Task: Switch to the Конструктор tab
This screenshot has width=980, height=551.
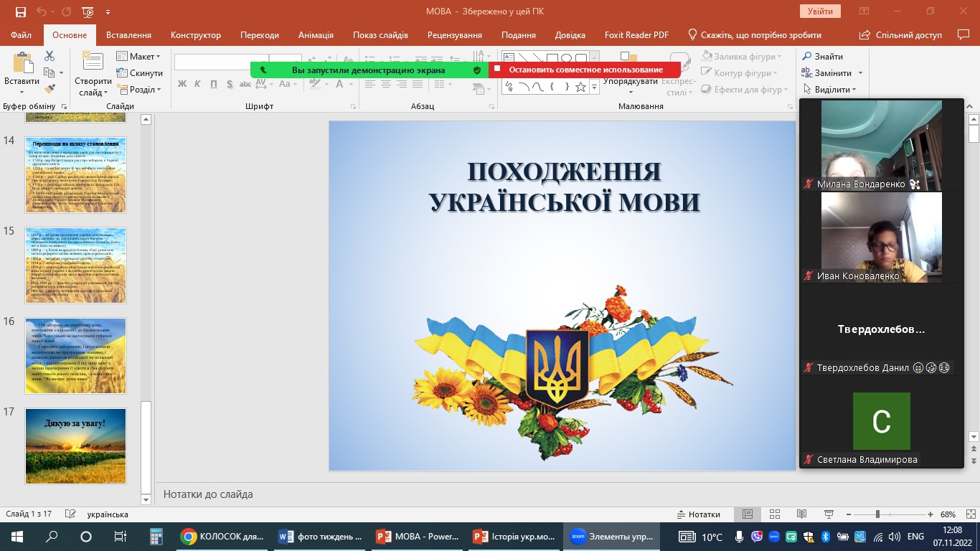Action: [196, 35]
